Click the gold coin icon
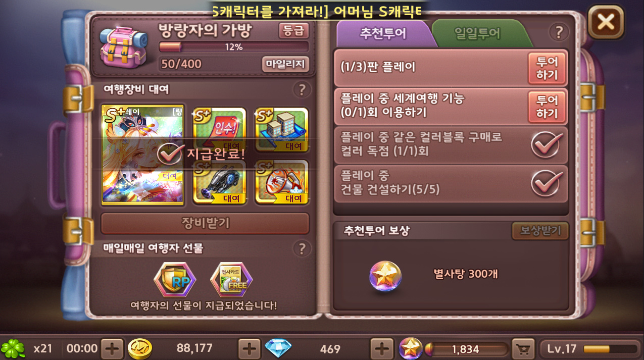This screenshot has width=644, height=360. 140,348
